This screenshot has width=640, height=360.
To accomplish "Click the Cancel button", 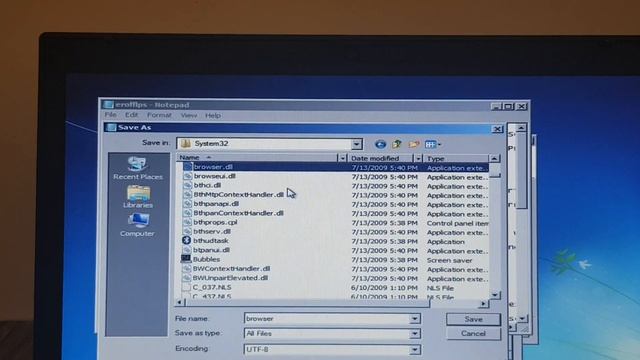I will coord(473,333).
